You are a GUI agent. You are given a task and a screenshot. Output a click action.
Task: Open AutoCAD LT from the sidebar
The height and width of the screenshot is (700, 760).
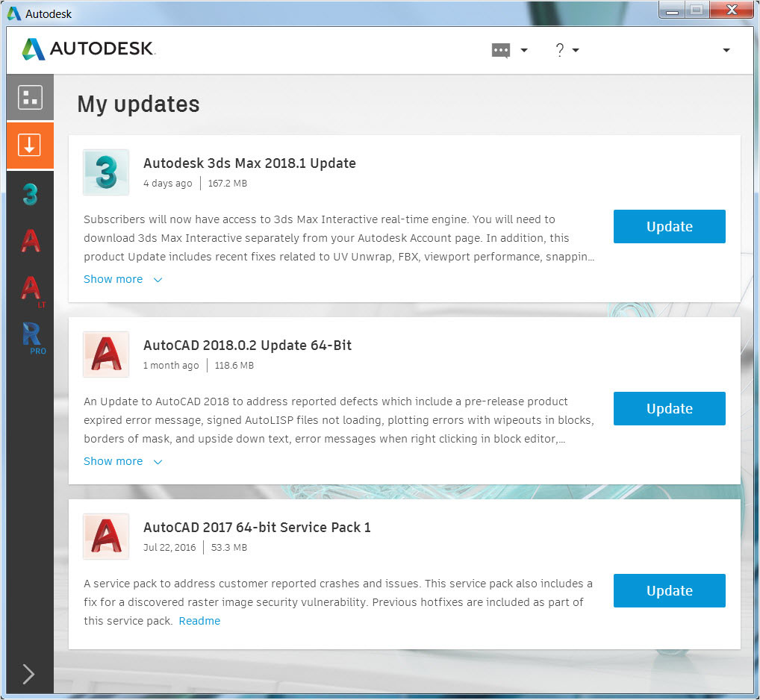32,291
